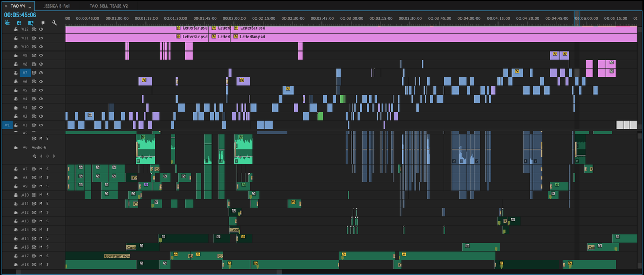
Task: Click fx badge on first V12 LetterBar.psd clip
Action: point(179,28)
